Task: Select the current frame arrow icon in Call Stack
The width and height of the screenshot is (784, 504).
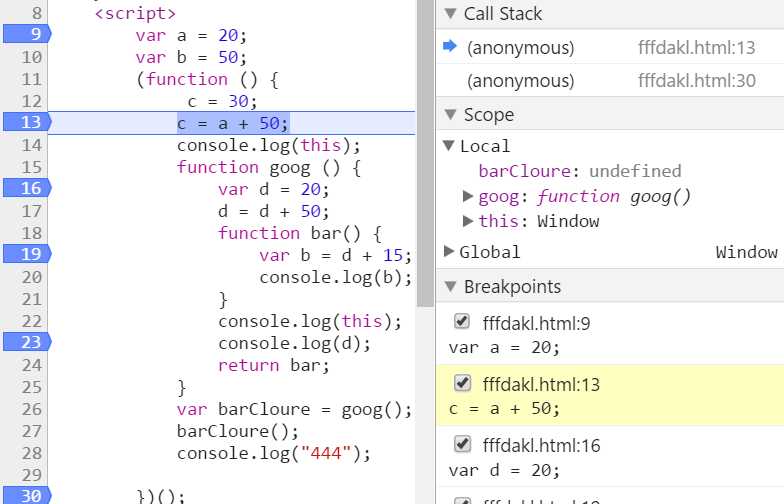Action: [450, 46]
